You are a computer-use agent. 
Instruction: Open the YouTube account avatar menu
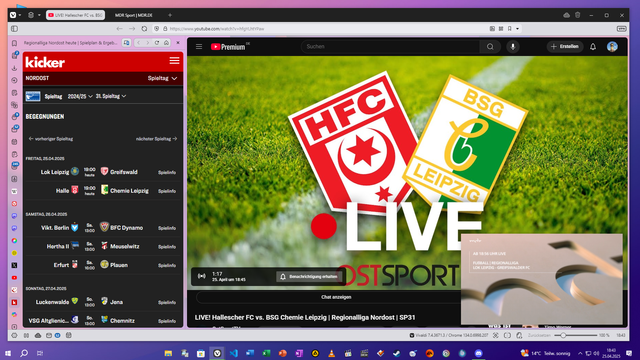[612, 47]
